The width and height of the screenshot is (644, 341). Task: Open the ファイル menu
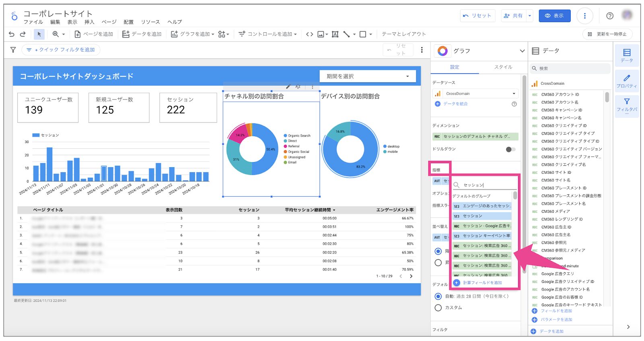pos(33,22)
